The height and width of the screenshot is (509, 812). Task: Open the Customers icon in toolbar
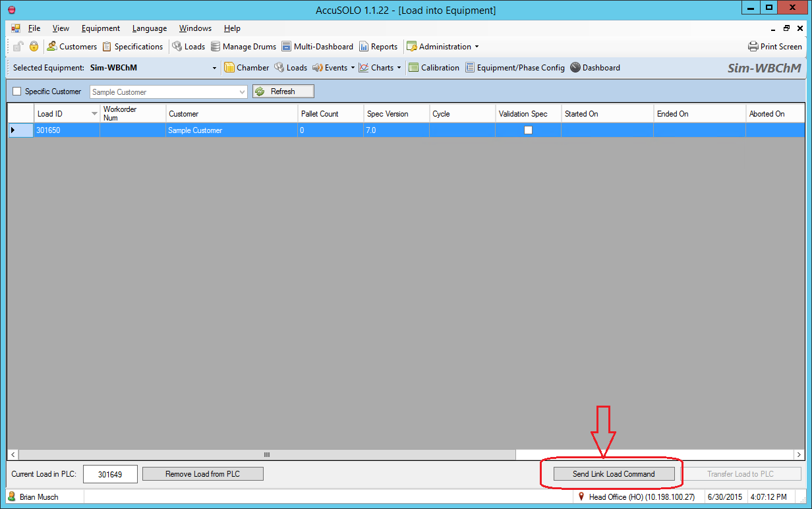point(51,47)
